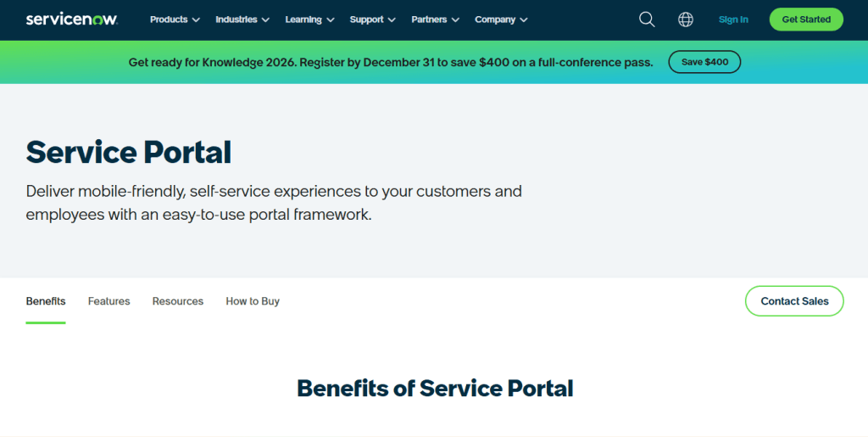Switch to the Features tab
868x437 pixels.
tap(109, 301)
